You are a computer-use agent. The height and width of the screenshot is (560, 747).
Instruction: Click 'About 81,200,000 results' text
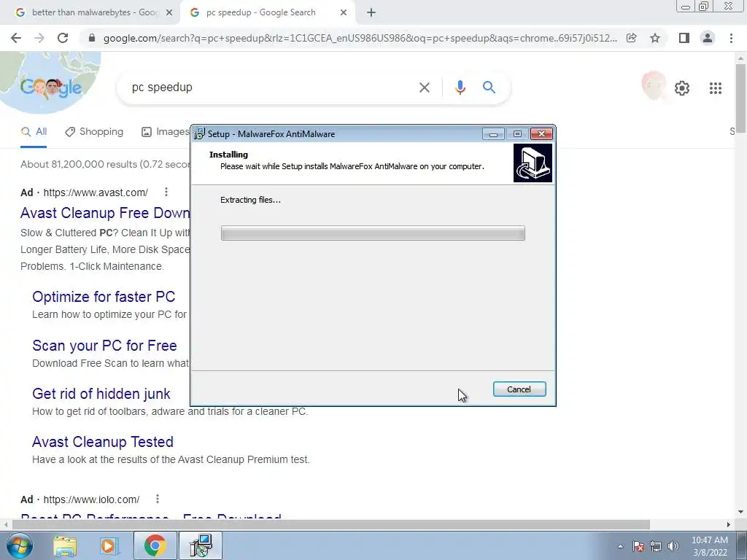105,164
